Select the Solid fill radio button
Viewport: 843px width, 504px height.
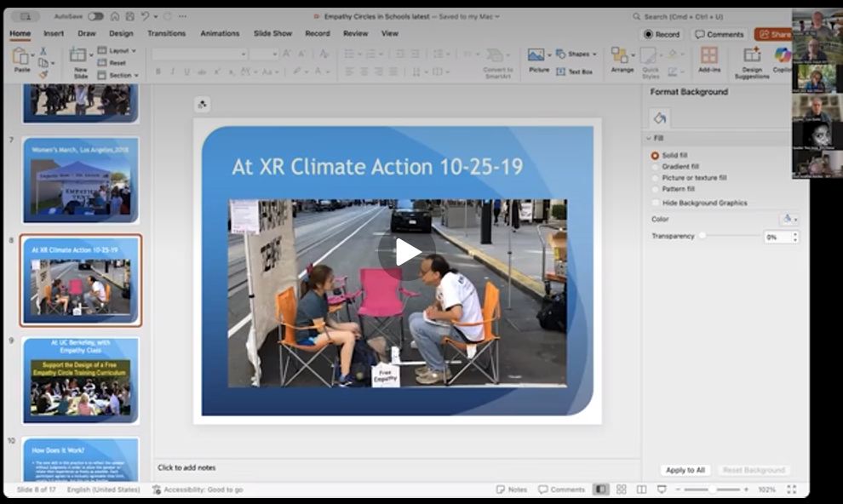655,156
